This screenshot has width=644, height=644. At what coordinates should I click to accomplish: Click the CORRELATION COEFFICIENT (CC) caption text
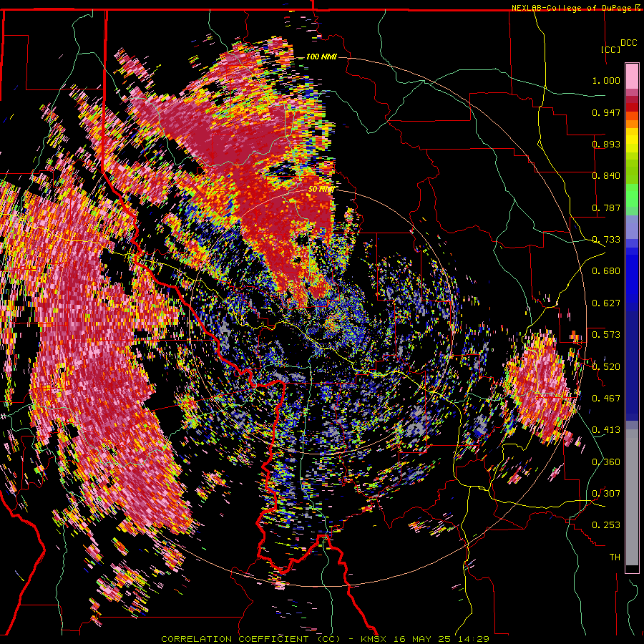pos(250,639)
